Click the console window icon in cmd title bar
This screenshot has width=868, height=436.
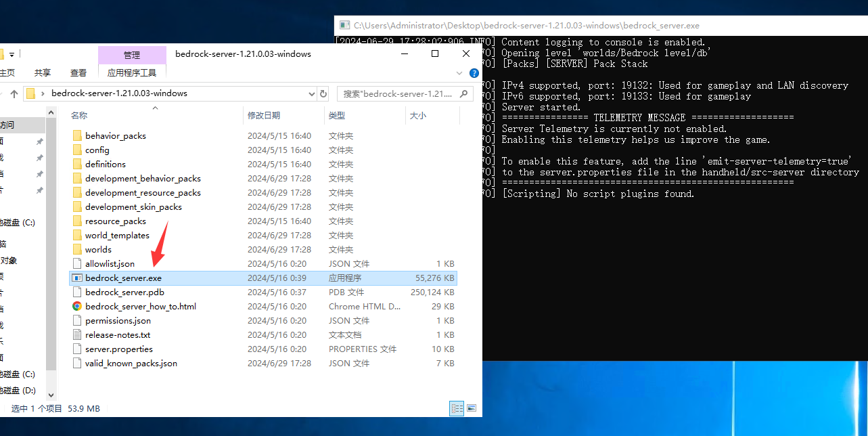point(344,26)
